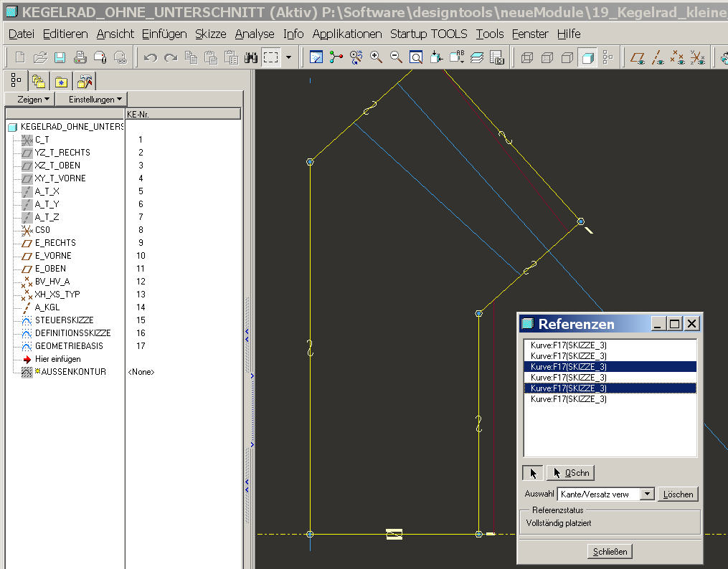Open the Layers stack icon
Viewport: 728px width, 569px height.
(x=477, y=57)
